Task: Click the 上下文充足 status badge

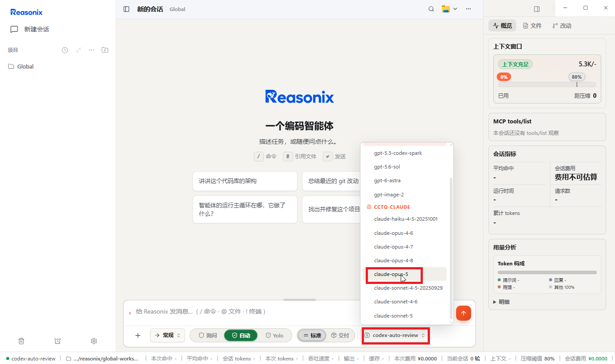Action: pyautogui.click(x=515, y=64)
